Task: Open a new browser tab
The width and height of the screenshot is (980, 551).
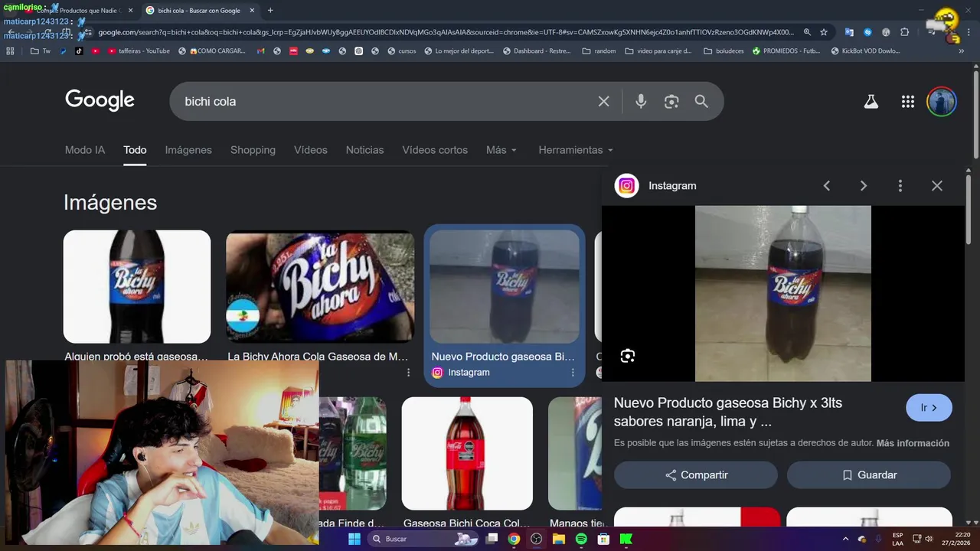Action: [270, 11]
